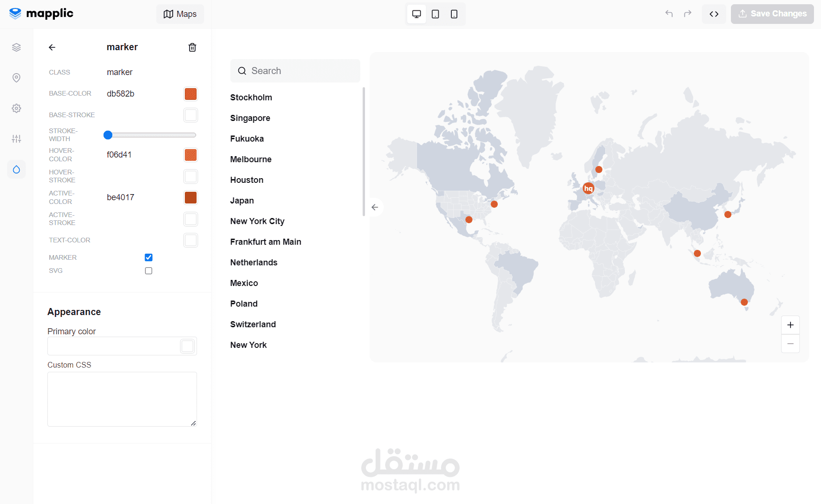Toggle the MARKER checkbox
Image resolution: width=821 pixels, height=504 pixels.
coord(149,257)
